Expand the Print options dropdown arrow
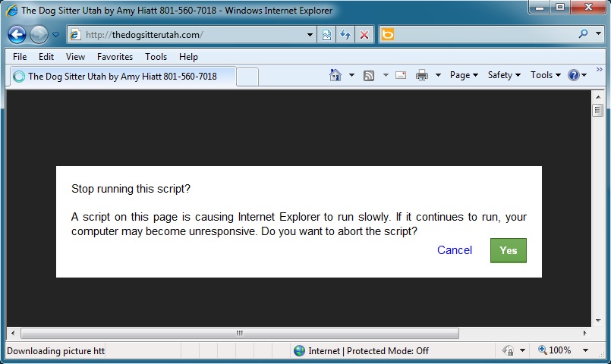The height and width of the screenshot is (364, 611). [438, 75]
